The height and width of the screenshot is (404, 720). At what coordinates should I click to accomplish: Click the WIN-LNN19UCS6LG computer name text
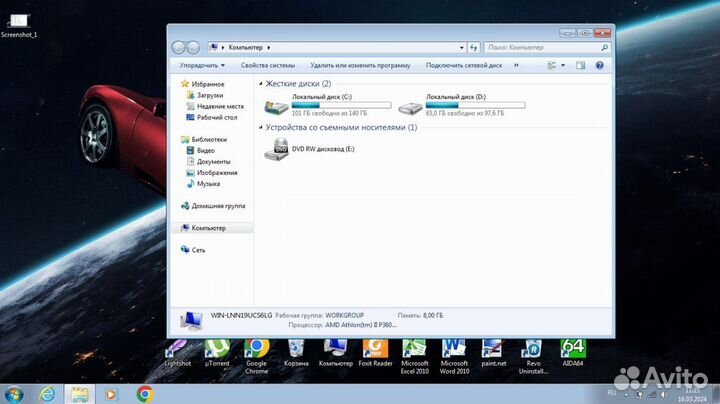point(241,315)
